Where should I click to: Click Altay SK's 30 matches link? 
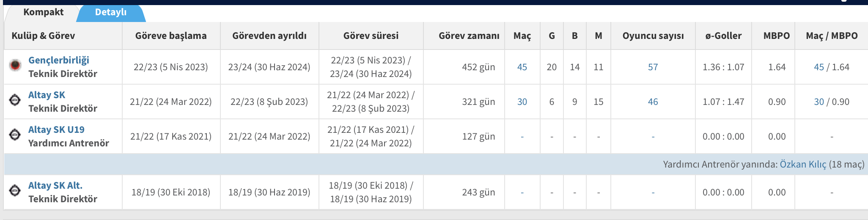(522, 102)
